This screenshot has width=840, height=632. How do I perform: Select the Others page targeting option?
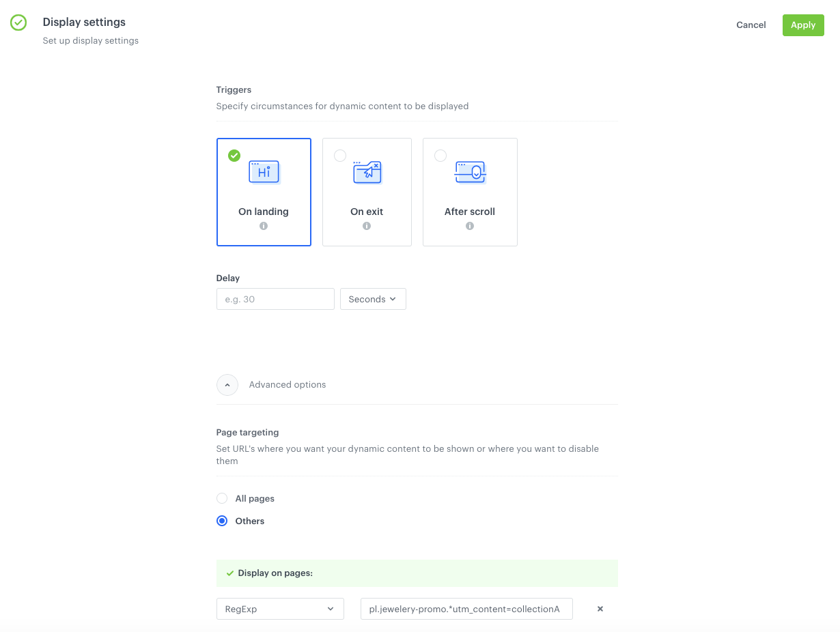tap(222, 521)
